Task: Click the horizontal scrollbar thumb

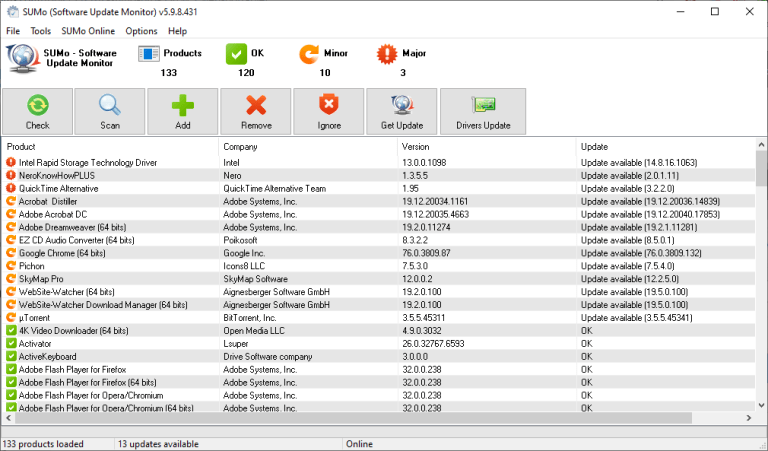Action: pyautogui.click(x=353, y=418)
